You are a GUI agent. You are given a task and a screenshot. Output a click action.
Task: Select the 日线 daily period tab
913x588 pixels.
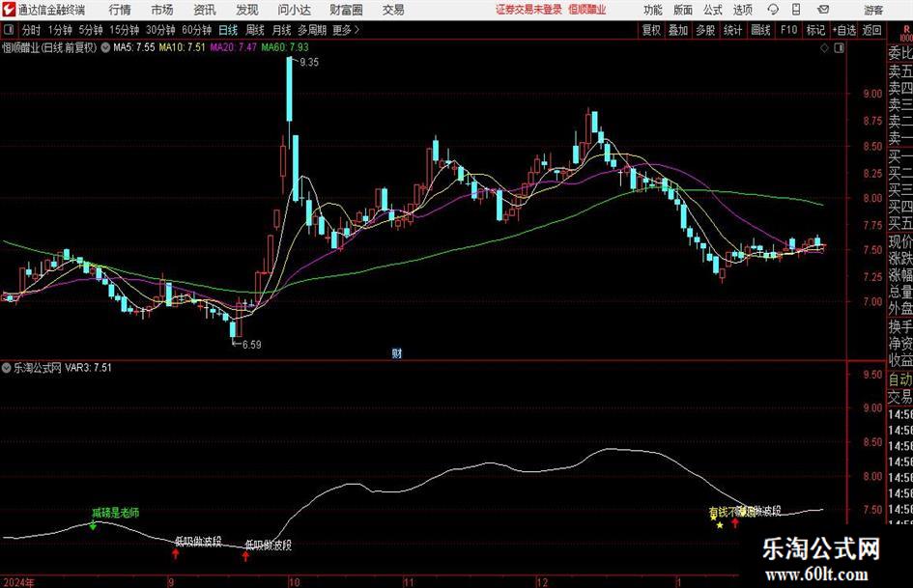point(228,30)
